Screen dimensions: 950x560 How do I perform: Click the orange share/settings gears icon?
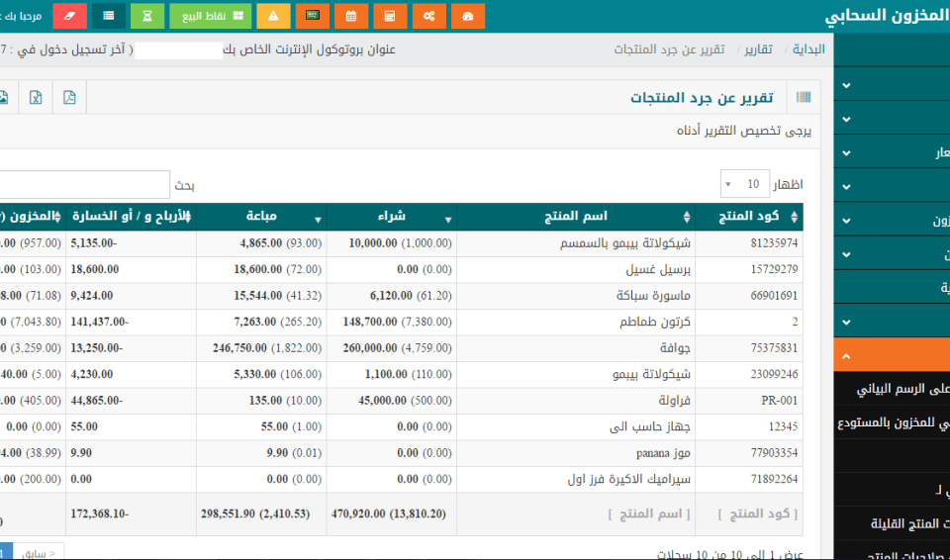point(428,16)
